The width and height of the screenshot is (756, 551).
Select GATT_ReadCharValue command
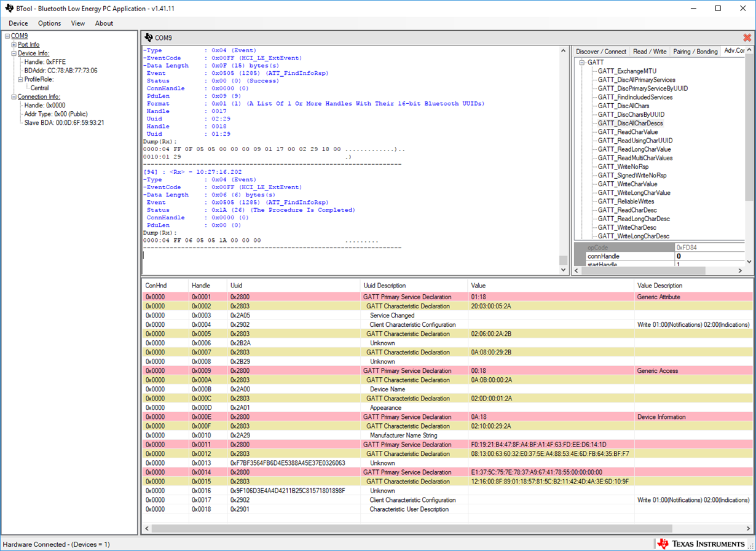coord(628,132)
